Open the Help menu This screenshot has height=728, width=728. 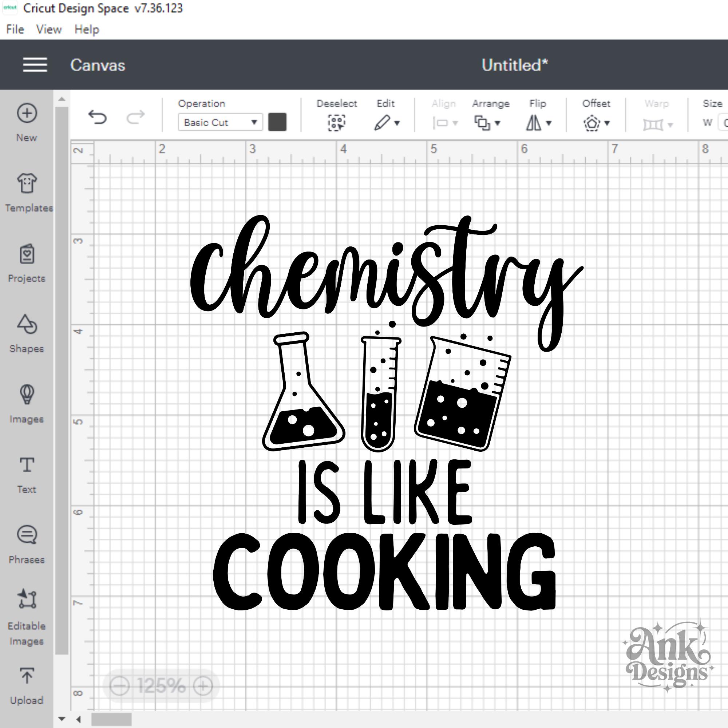[x=87, y=29]
